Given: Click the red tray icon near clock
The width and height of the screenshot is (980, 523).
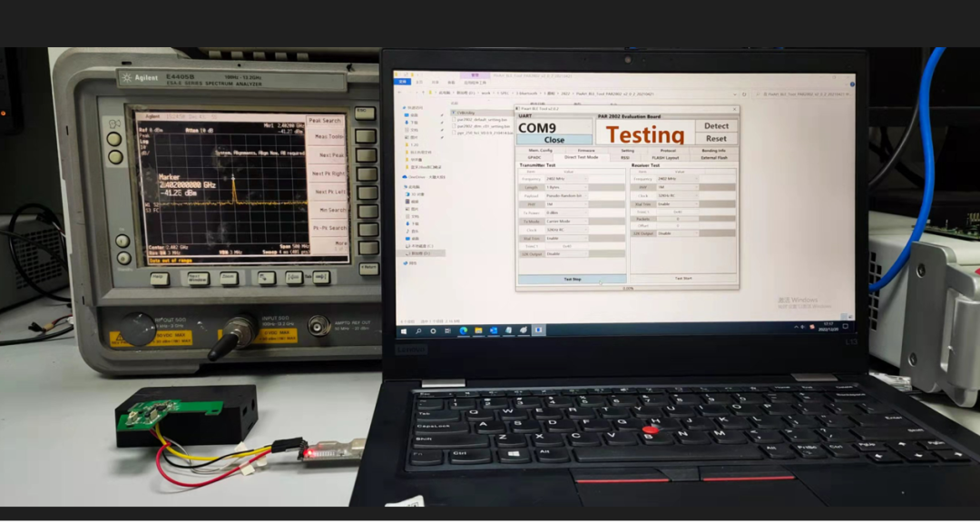Looking at the screenshot, I should pyautogui.click(x=812, y=327).
